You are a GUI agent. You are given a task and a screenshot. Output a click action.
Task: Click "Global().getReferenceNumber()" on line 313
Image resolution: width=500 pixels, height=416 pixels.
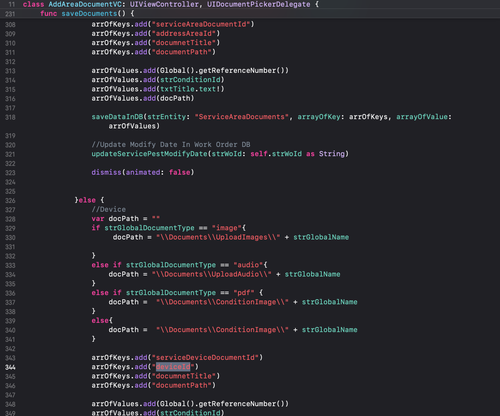(222, 70)
